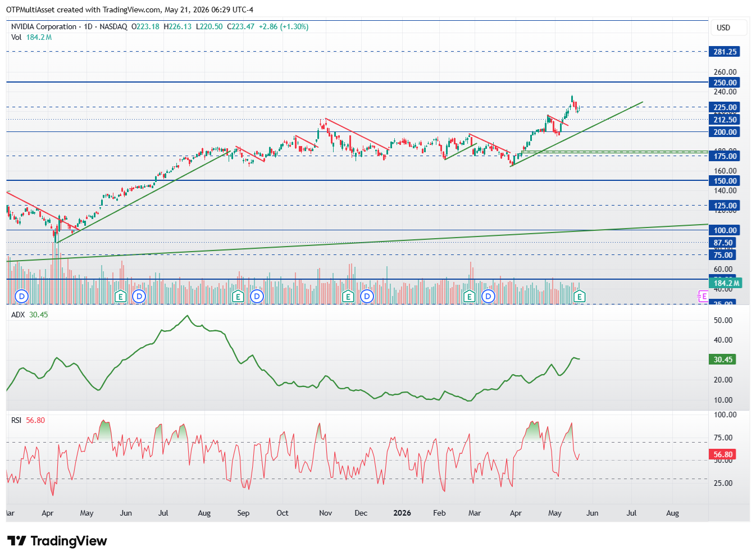The height and width of the screenshot is (560, 756).
Task: Select the 100.00 price level label
Action: tap(725, 230)
